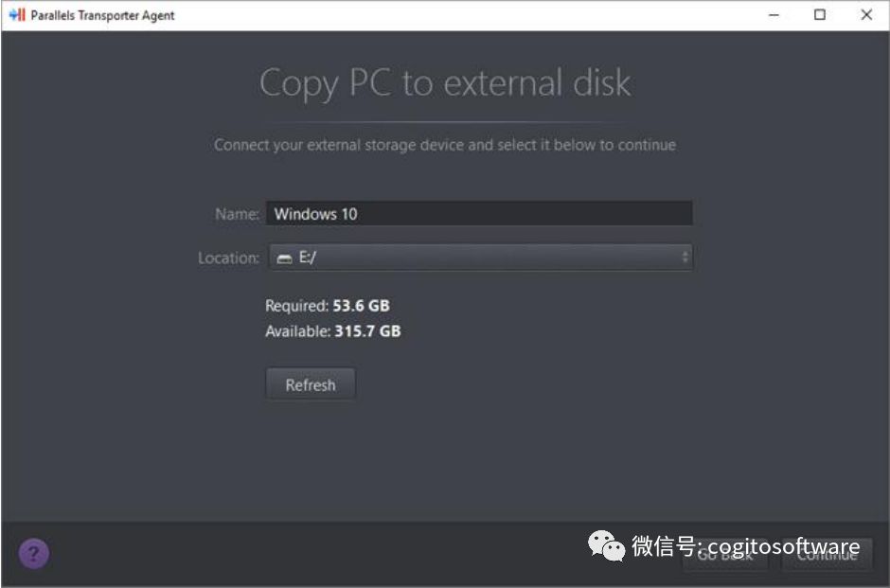Minimize the Transporter Agent window
Viewport: 890px width, 588px height.
pyautogui.click(x=774, y=15)
